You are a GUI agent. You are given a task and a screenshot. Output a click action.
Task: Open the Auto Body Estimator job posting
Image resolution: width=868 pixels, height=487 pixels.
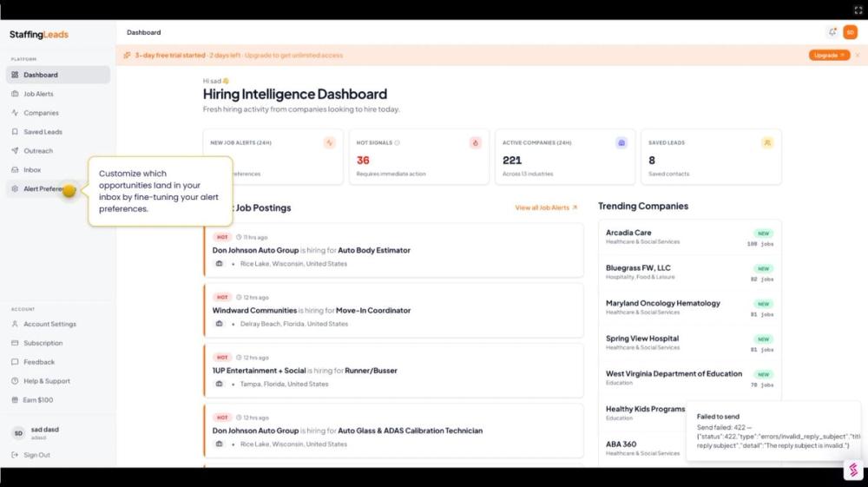pyautogui.click(x=393, y=250)
